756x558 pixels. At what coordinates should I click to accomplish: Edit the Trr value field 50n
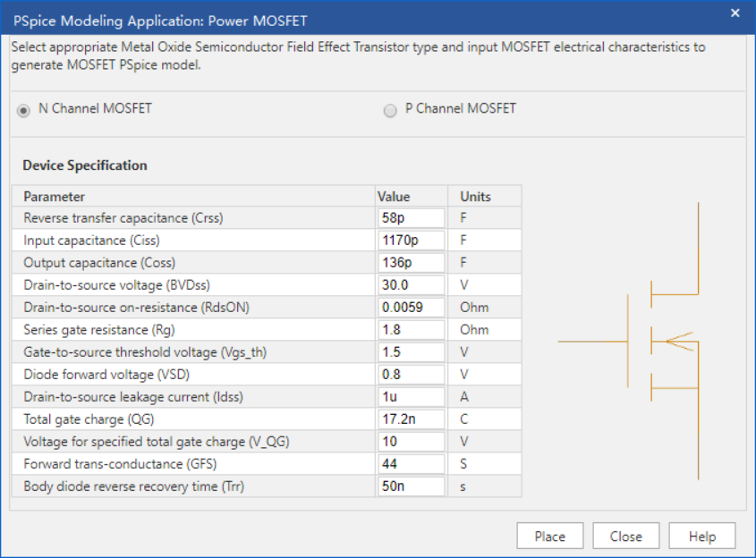[412, 486]
